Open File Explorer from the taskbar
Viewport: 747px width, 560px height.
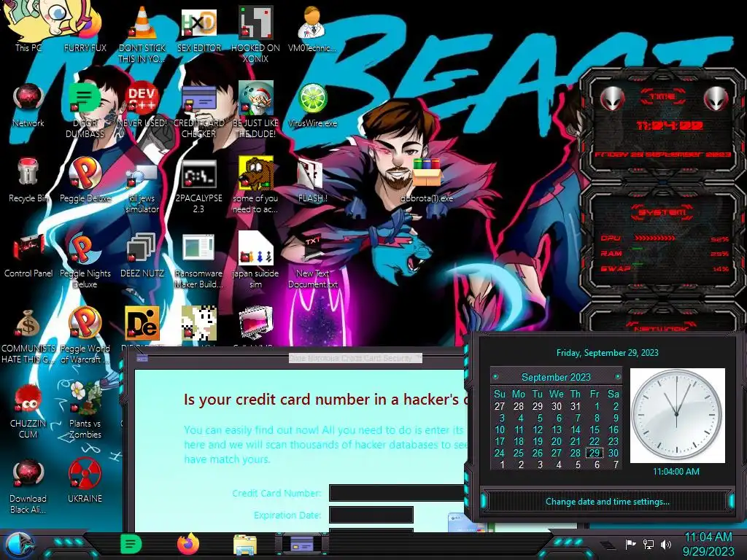point(245,545)
